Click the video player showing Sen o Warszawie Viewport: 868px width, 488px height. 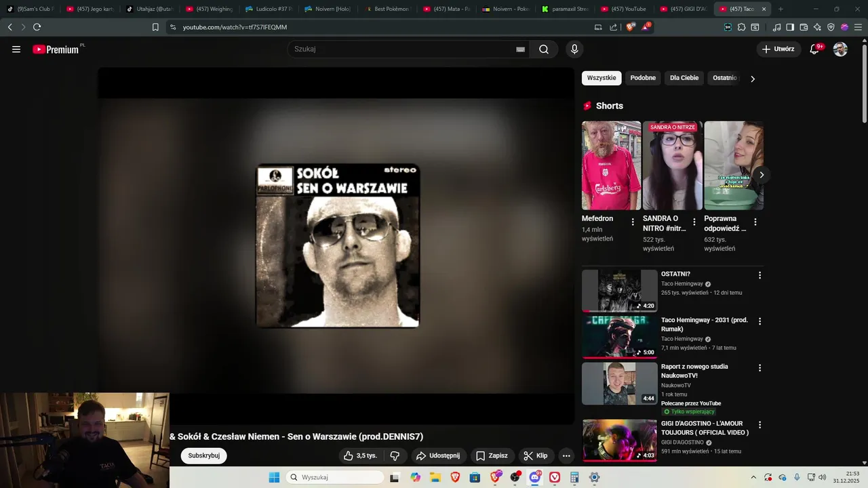(x=336, y=246)
